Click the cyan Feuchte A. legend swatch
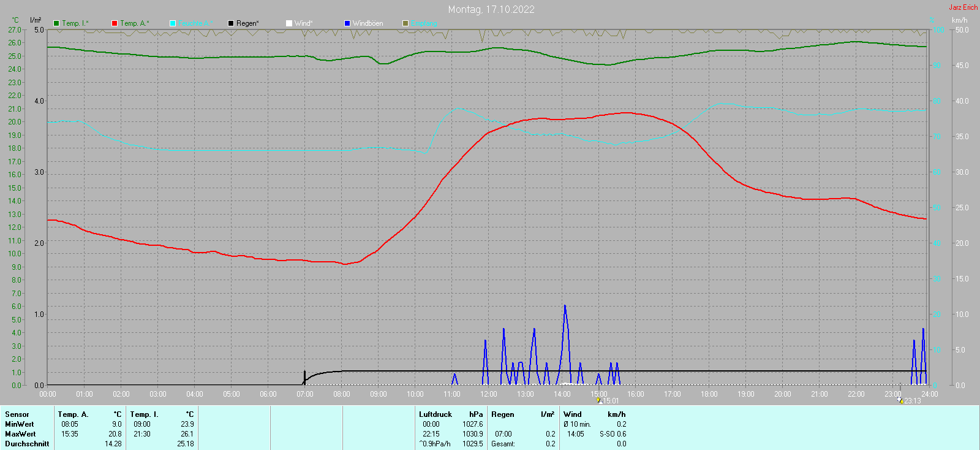This screenshot has height=450, width=980. click(173, 23)
